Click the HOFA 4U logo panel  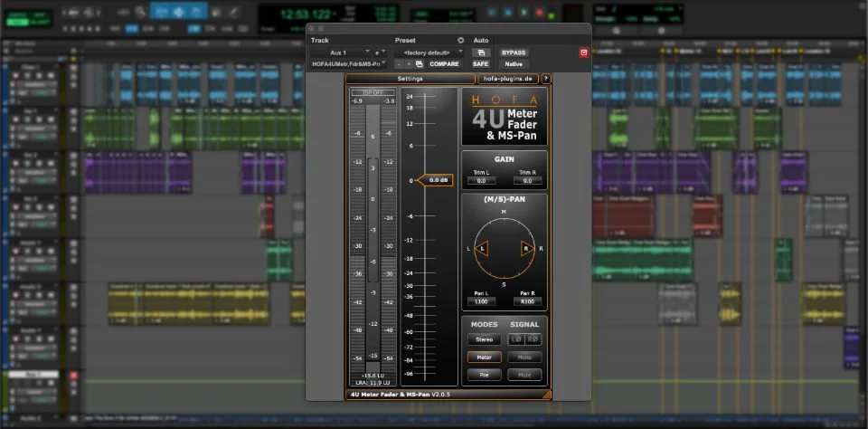pyautogui.click(x=505, y=117)
